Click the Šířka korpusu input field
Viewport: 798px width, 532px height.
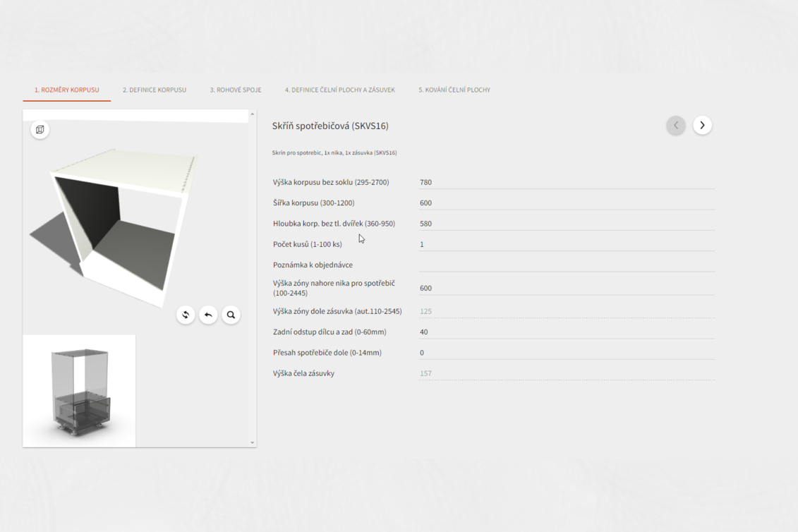click(x=566, y=202)
